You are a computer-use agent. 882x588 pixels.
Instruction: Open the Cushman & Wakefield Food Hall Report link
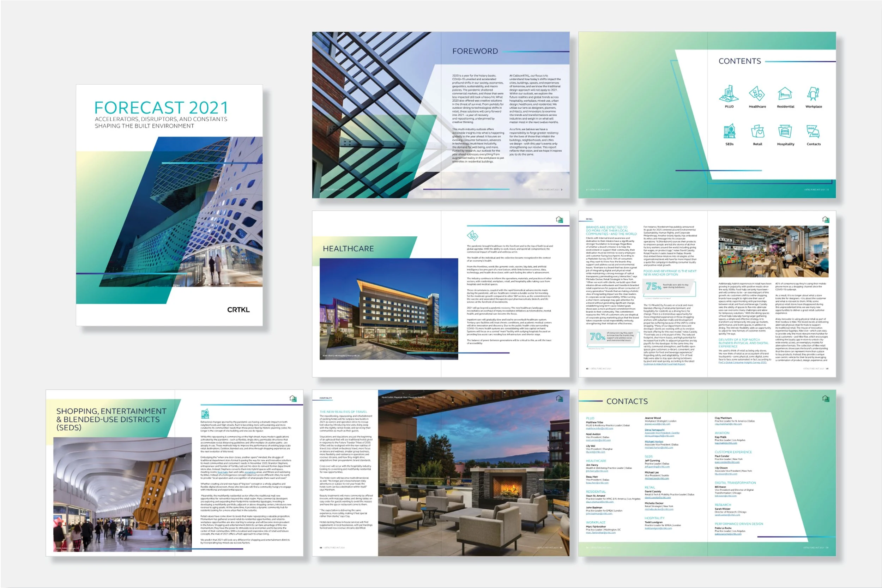point(664,364)
